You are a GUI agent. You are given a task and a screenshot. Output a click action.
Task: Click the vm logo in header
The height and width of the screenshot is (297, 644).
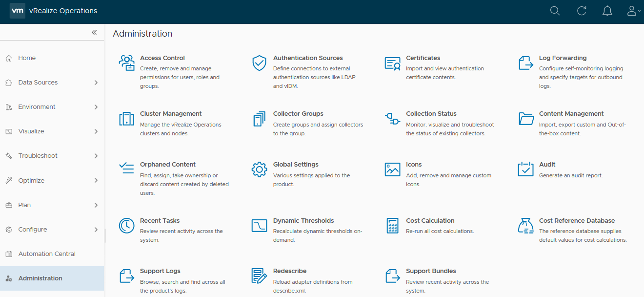point(18,11)
